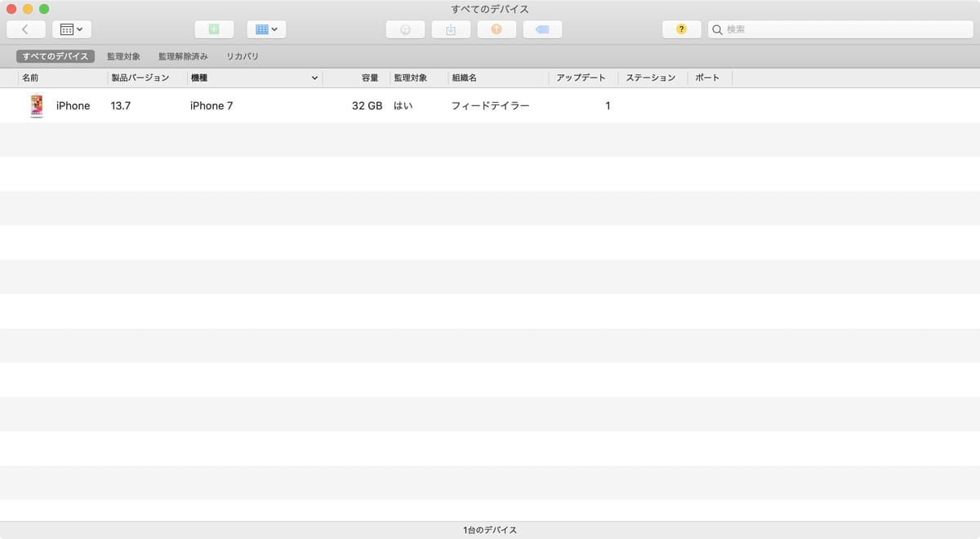This screenshot has height=539, width=980.
Task: Minimize window with yellow button
Action: point(28,8)
